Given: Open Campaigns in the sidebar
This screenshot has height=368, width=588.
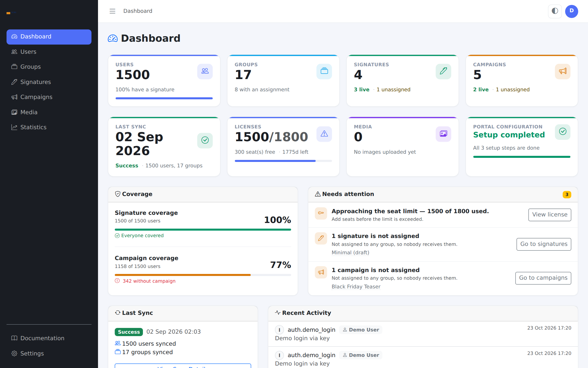Looking at the screenshot, I should [x=49, y=97].
